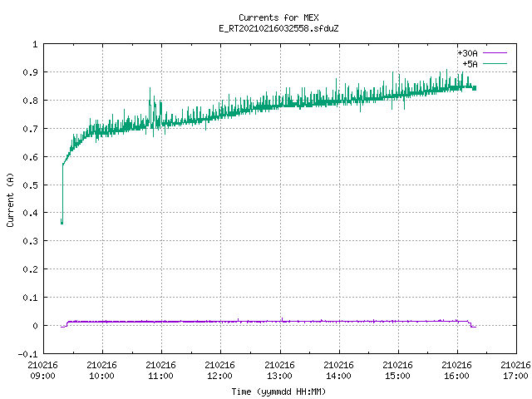Click the purple +30A legend line sample
This screenshot has height=399, width=532.
coord(495,53)
